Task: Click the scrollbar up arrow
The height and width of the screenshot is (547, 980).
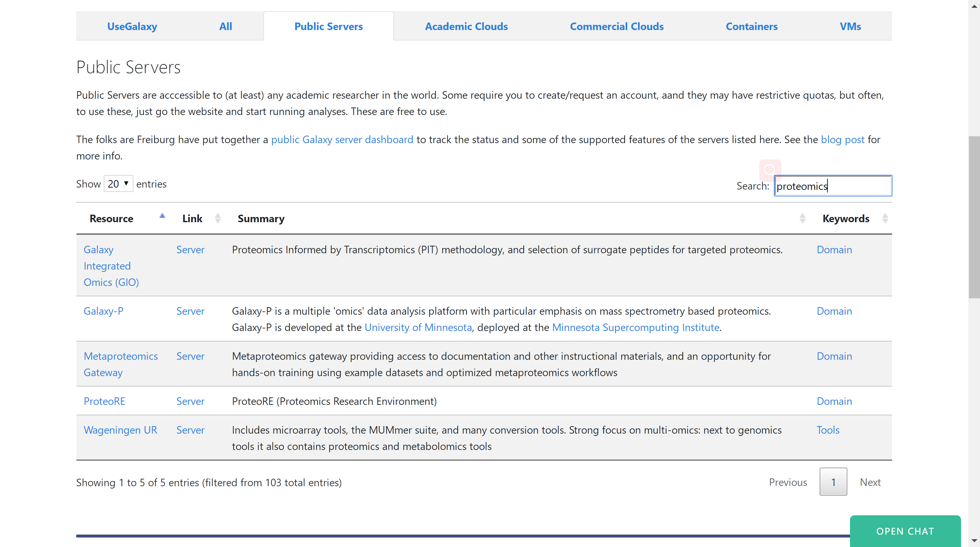Action: click(x=974, y=6)
